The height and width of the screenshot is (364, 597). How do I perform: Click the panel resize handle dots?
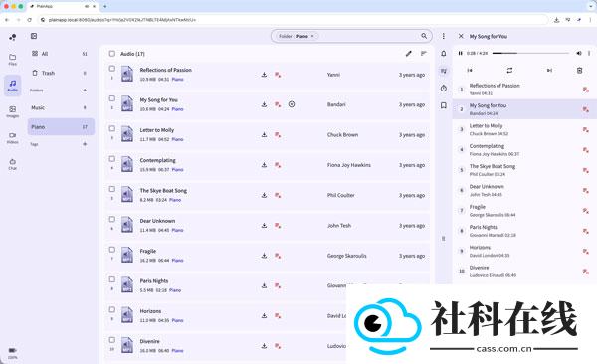[x=443, y=239]
